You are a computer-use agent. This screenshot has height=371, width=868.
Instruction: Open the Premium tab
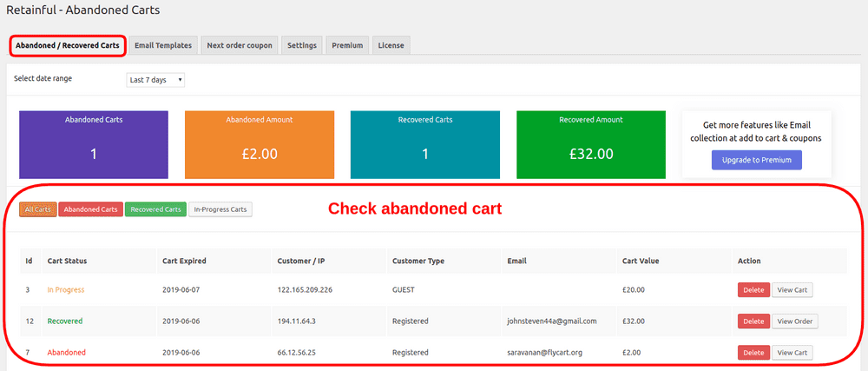pos(347,45)
